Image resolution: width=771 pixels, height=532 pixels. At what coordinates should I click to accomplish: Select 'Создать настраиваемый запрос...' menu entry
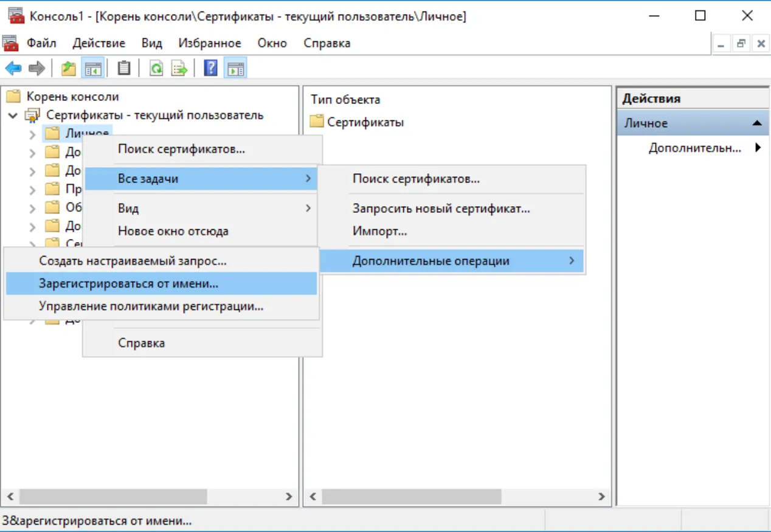click(x=161, y=261)
